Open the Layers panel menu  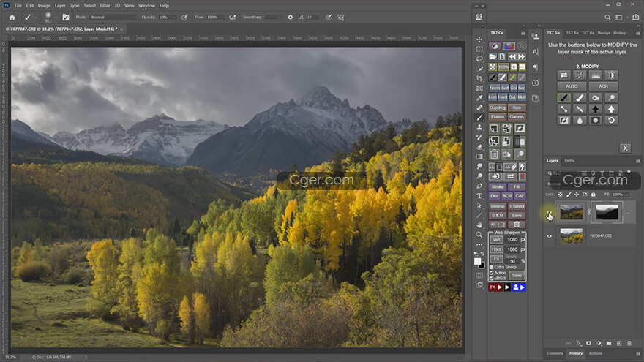[638, 161]
